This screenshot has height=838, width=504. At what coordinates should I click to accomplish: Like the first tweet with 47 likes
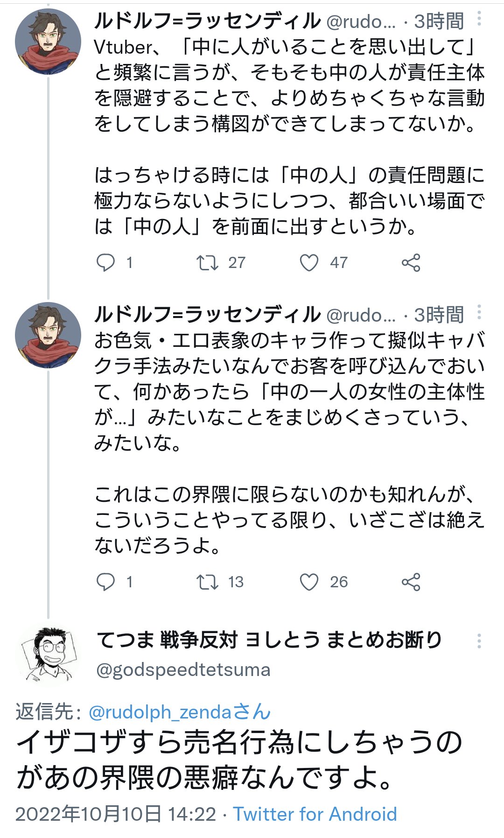(x=309, y=262)
